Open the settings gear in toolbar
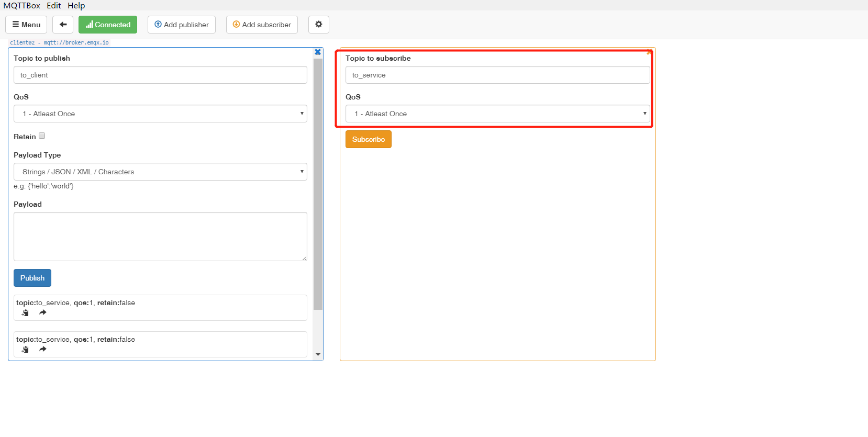This screenshot has width=868, height=437. [x=318, y=25]
